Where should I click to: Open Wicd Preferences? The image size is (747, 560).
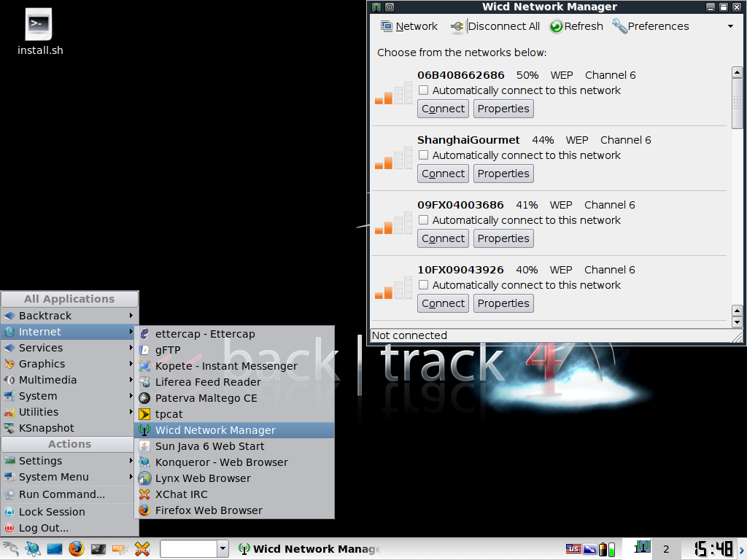(649, 26)
